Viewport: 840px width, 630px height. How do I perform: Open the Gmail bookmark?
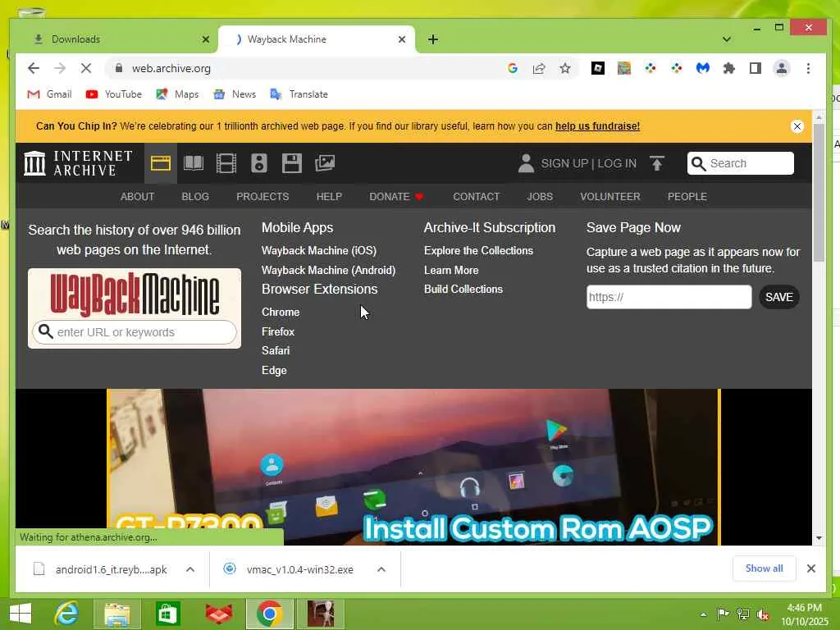[x=49, y=94]
